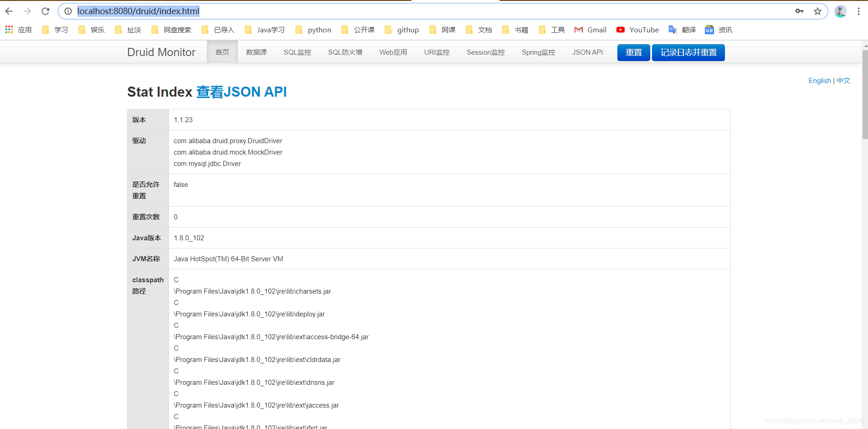Click the version value 1.1.23
Viewport: 868px width, 429px height.
point(183,120)
